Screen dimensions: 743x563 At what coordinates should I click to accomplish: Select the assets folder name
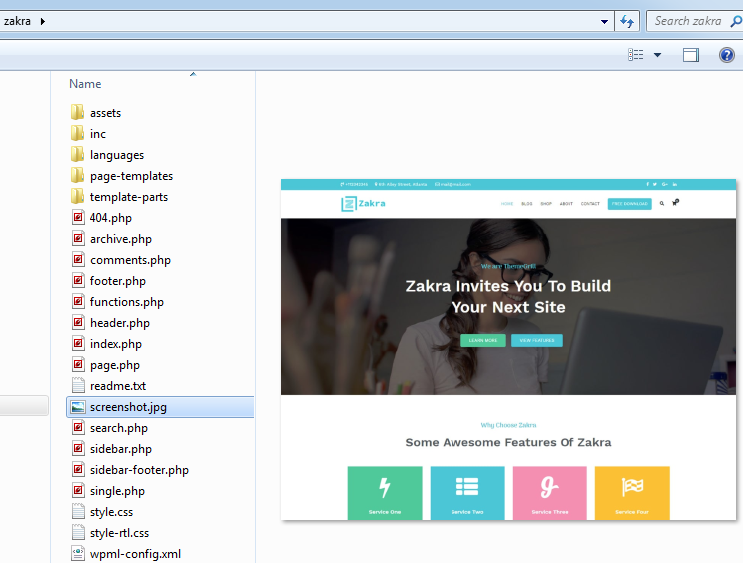pyautogui.click(x=105, y=113)
